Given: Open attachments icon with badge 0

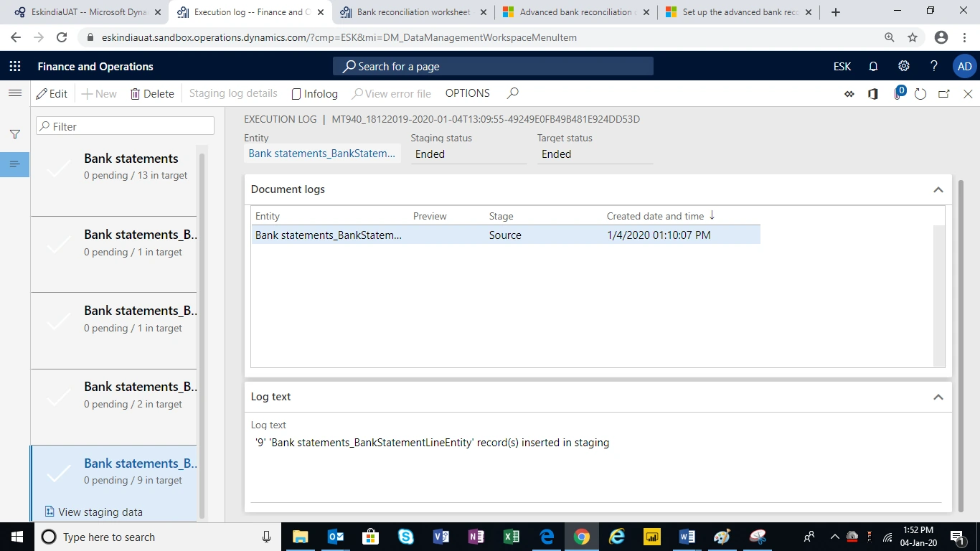Looking at the screenshot, I should pos(899,93).
